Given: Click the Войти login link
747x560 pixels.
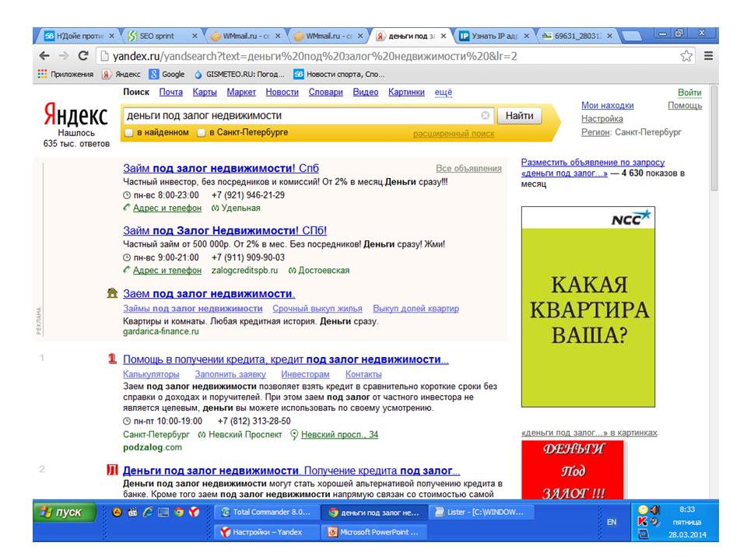Looking at the screenshot, I should [689, 93].
